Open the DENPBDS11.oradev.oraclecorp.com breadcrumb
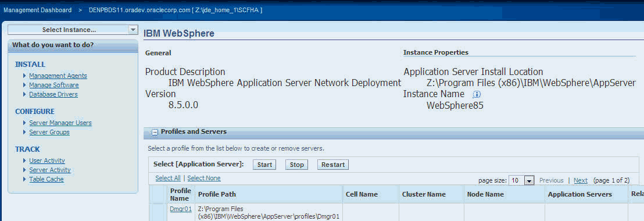644x221 pixels. [176, 10]
